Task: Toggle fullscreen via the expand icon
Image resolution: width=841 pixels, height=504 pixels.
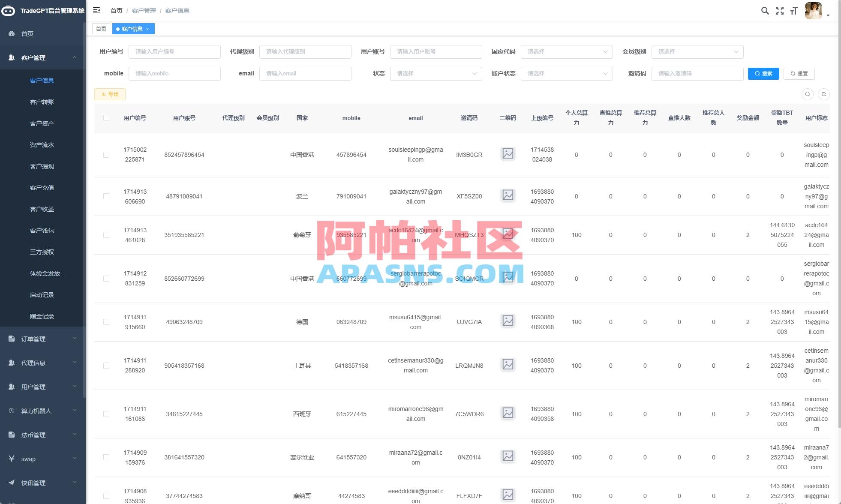Action: coord(780,11)
